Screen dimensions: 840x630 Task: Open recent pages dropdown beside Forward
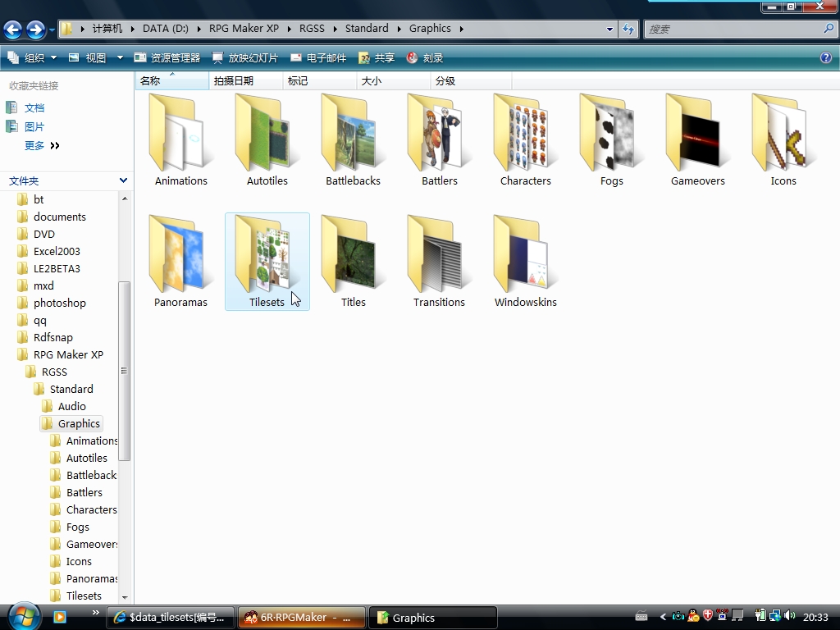point(52,30)
